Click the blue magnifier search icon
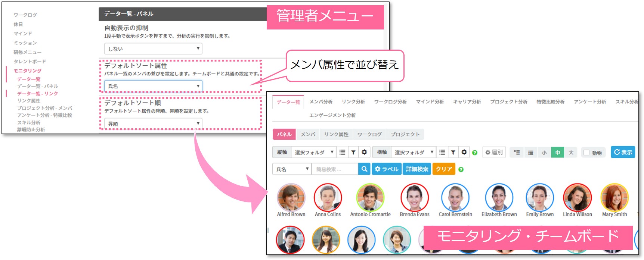Viewport: 644px width, 260px height. pos(364,169)
